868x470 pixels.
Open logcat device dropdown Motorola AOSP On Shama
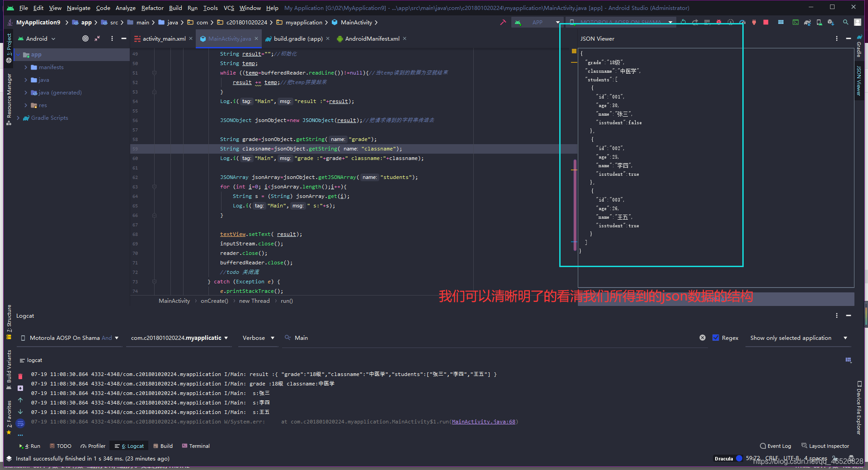(x=70, y=338)
